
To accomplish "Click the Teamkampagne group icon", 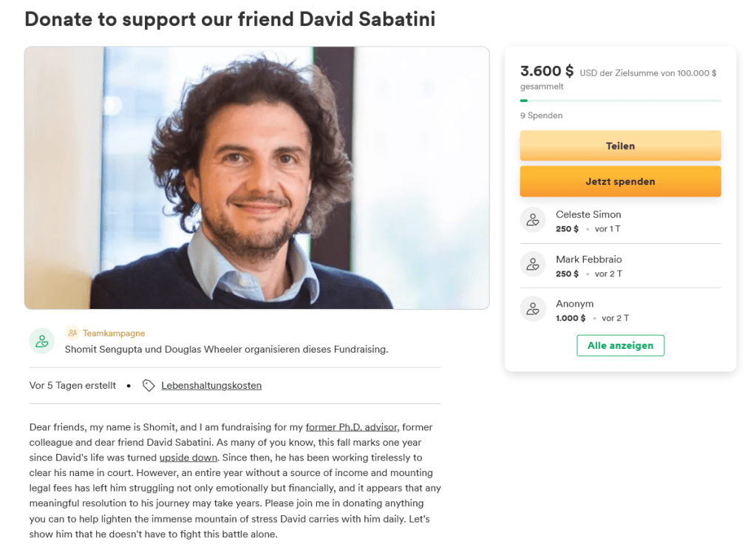I will coord(72,333).
